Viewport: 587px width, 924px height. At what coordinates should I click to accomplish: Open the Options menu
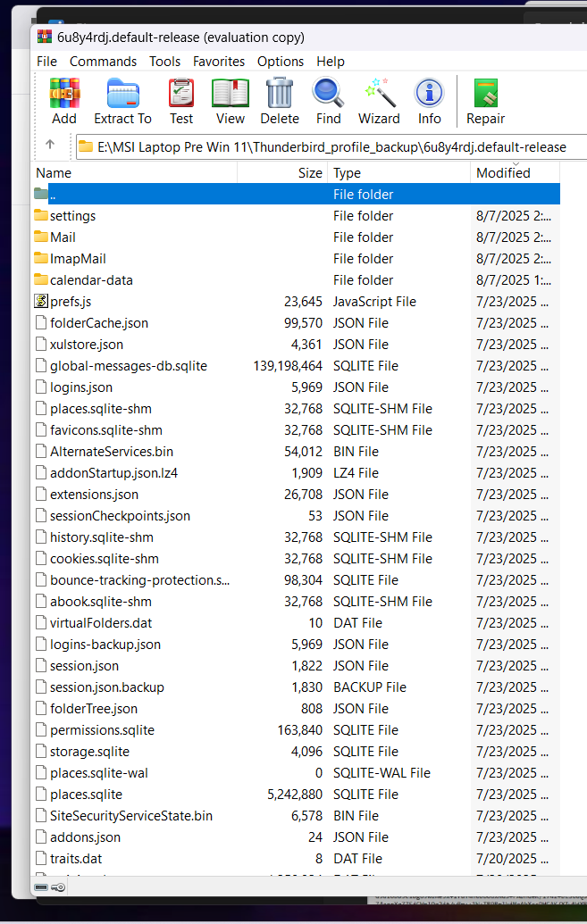281,62
